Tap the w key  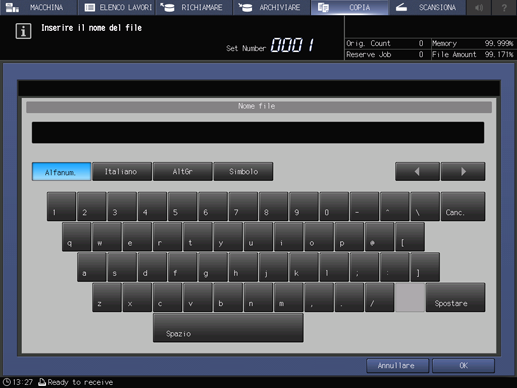point(107,237)
